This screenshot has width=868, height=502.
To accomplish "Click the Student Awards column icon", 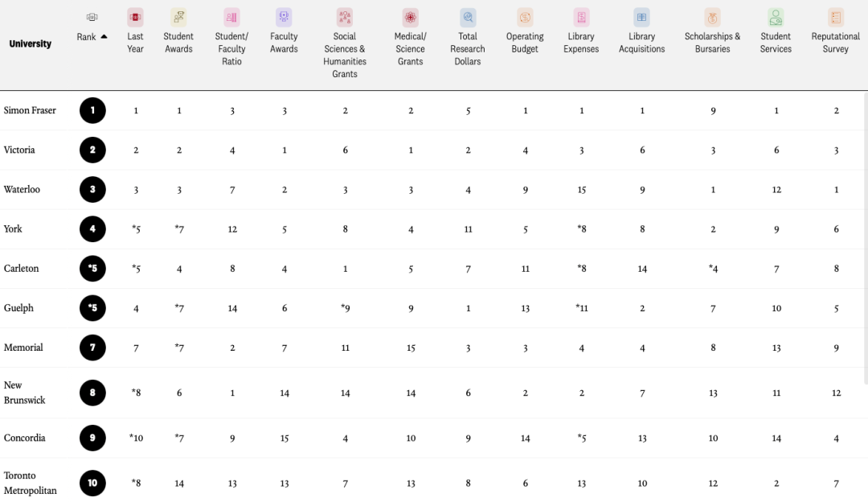I will click(x=178, y=17).
